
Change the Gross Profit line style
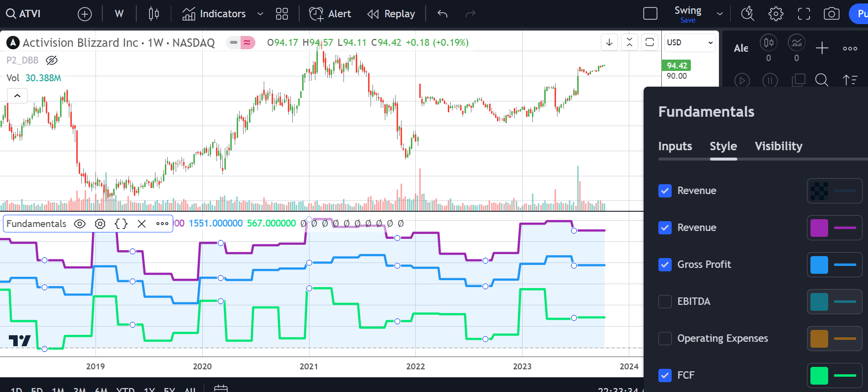coord(845,265)
